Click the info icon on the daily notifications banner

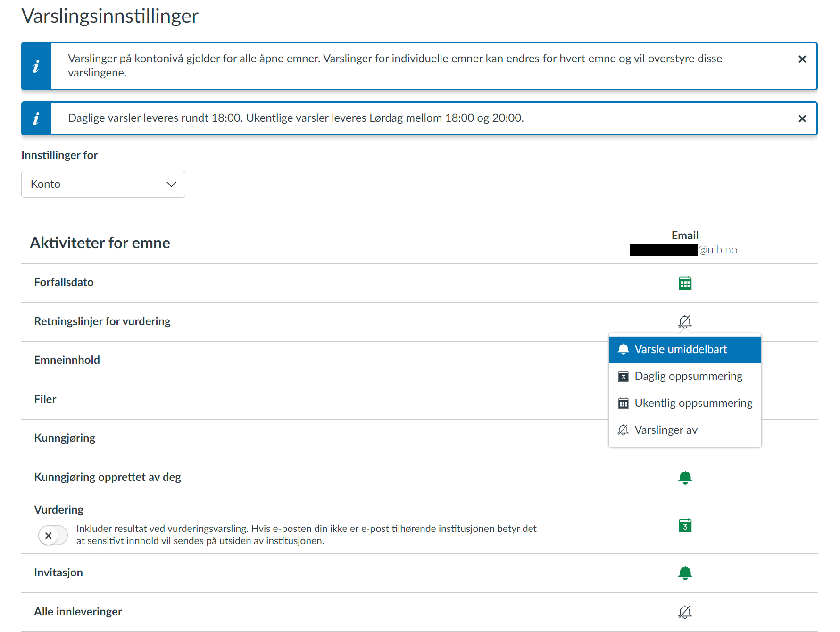coord(36,119)
